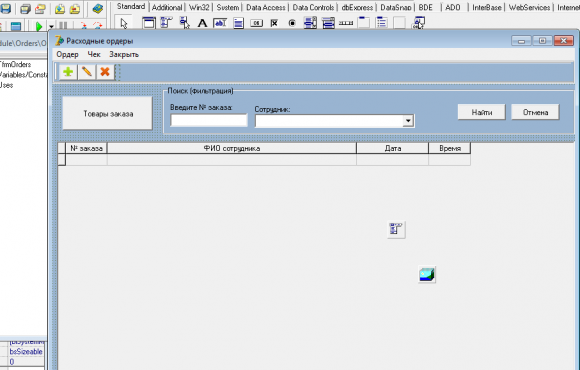Select the MainMenu component in palette
The width and height of the screenshot is (580, 370).
pyautogui.click(x=166, y=23)
